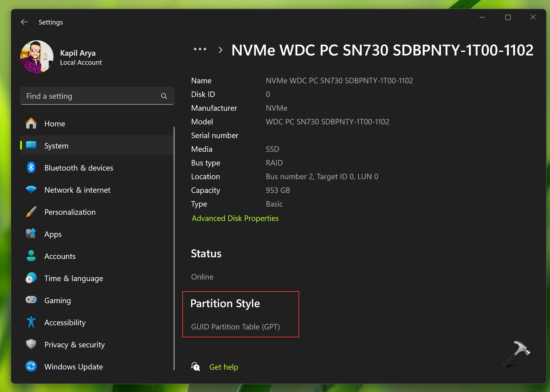This screenshot has width=550, height=392.
Task: Open the Gaming controller icon
Action: (31, 300)
